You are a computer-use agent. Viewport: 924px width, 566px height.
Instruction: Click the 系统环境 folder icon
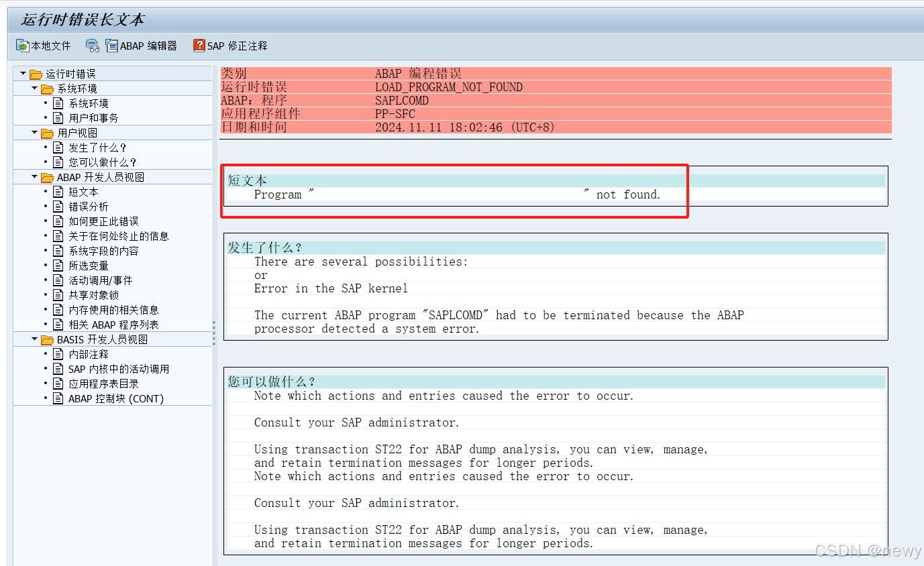click(47, 89)
